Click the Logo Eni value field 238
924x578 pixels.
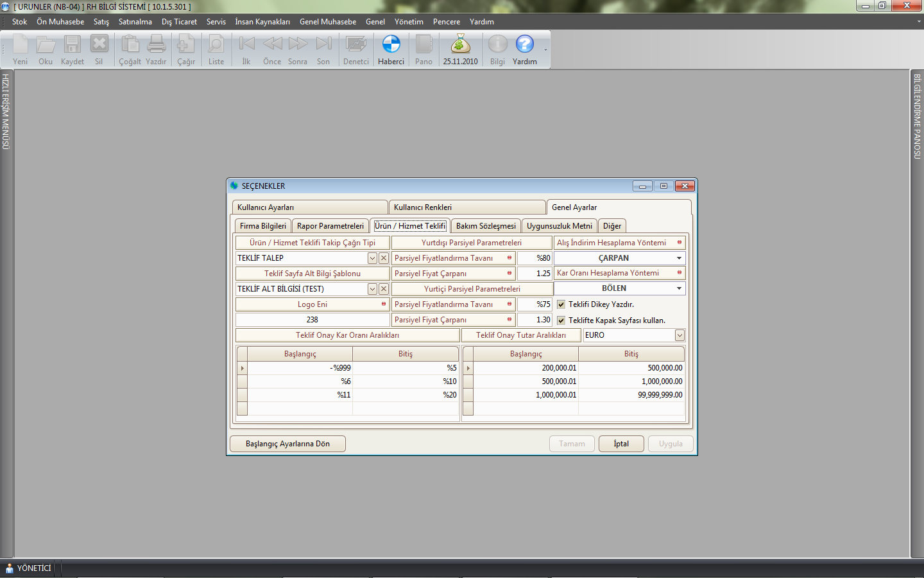pos(312,320)
